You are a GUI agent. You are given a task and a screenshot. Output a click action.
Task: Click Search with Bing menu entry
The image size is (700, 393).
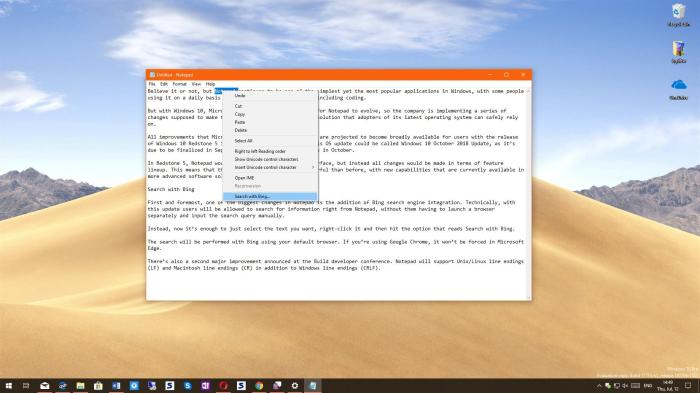tap(270, 196)
